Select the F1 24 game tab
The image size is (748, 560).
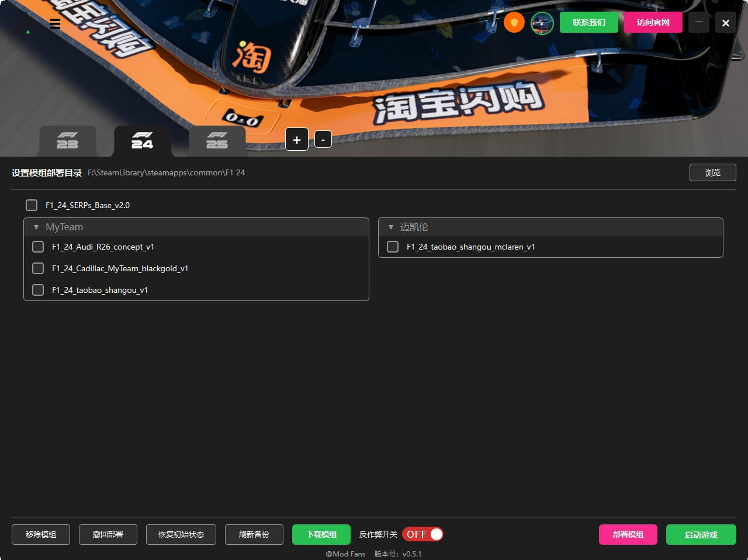tap(142, 141)
